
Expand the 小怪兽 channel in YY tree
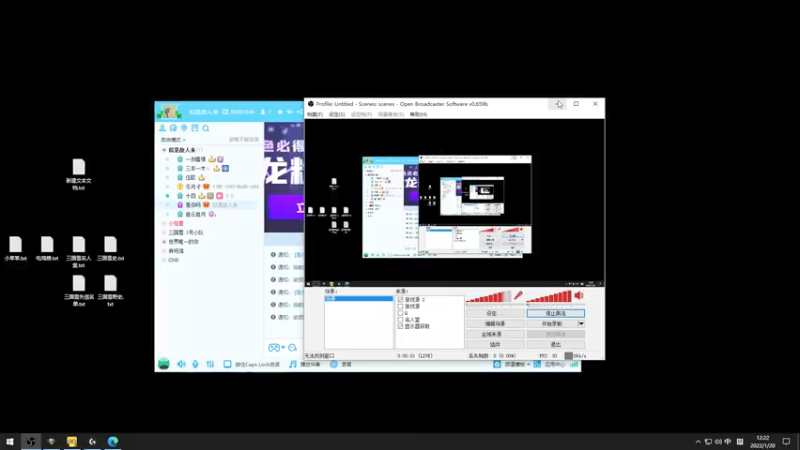(164, 223)
